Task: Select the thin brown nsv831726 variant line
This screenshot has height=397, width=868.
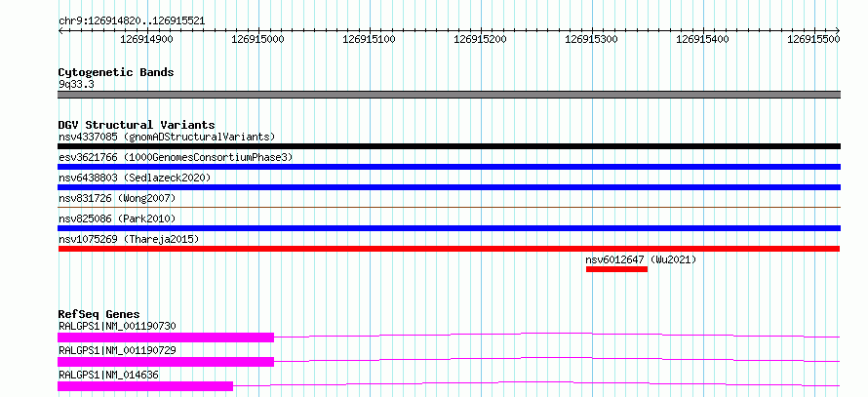Action: click(x=449, y=207)
